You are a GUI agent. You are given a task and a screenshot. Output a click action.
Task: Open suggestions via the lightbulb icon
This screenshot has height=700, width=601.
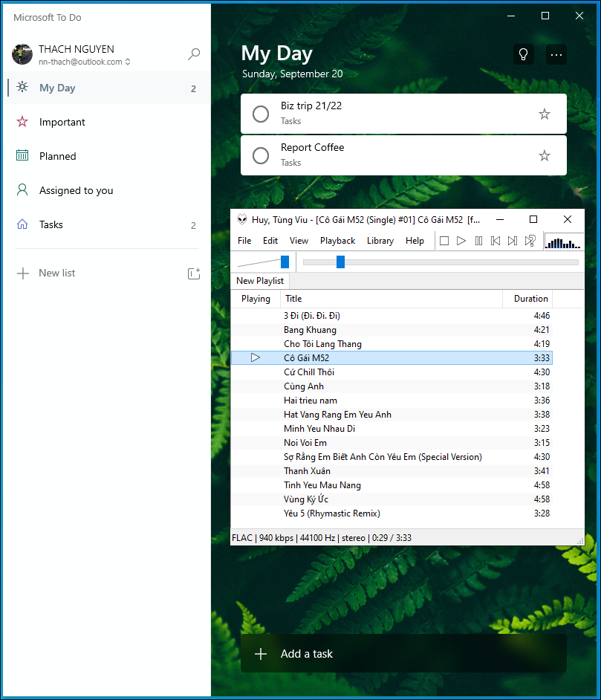(523, 54)
